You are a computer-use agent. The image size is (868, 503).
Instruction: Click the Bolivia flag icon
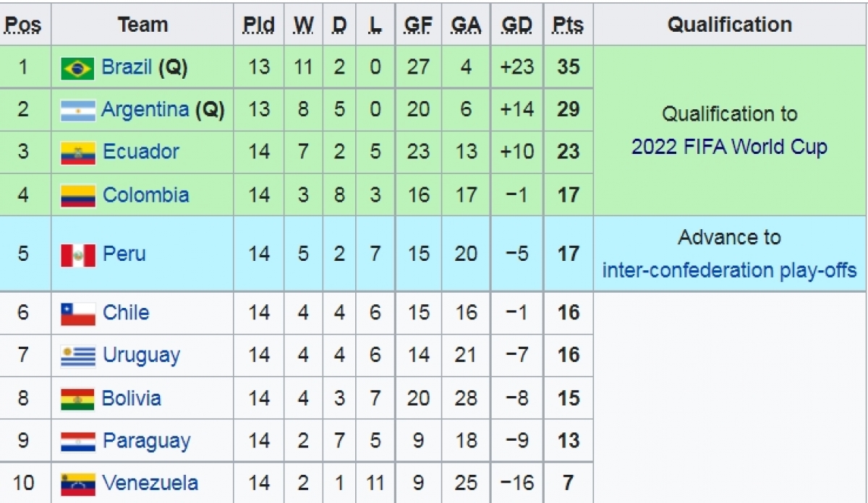(x=77, y=398)
